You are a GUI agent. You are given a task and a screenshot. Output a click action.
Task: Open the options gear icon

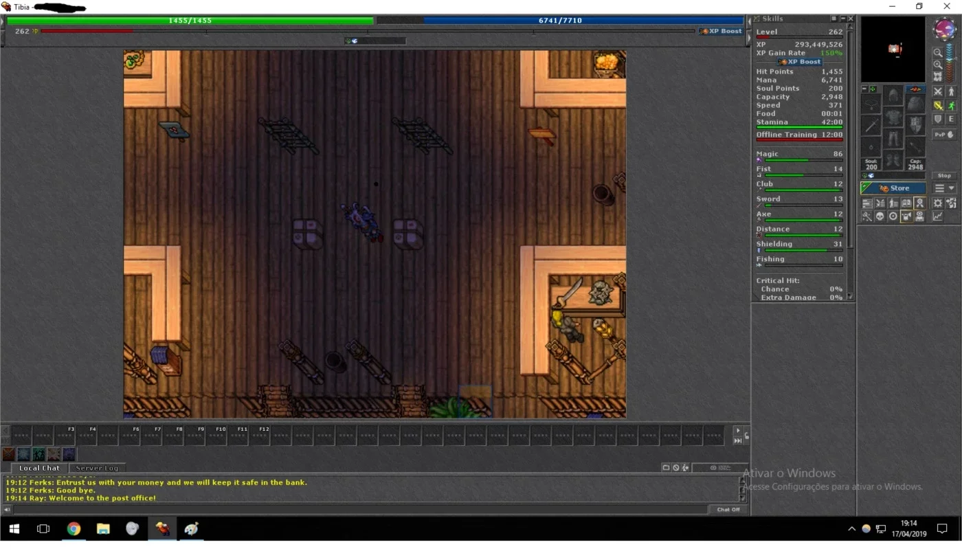937,203
